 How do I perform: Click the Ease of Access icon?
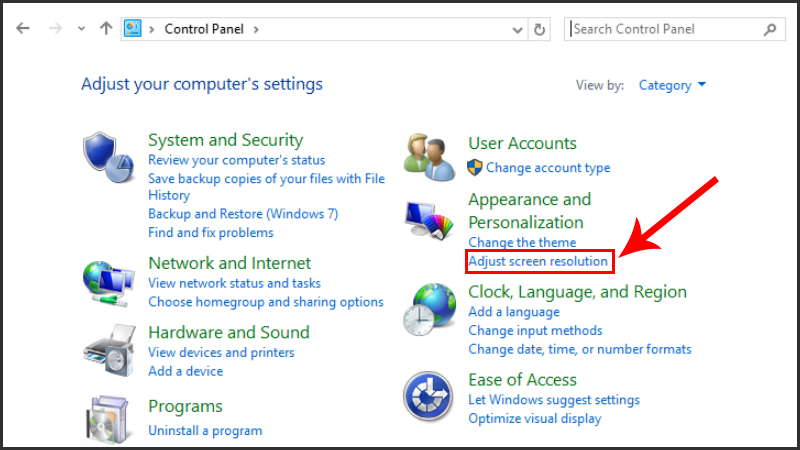point(429,396)
